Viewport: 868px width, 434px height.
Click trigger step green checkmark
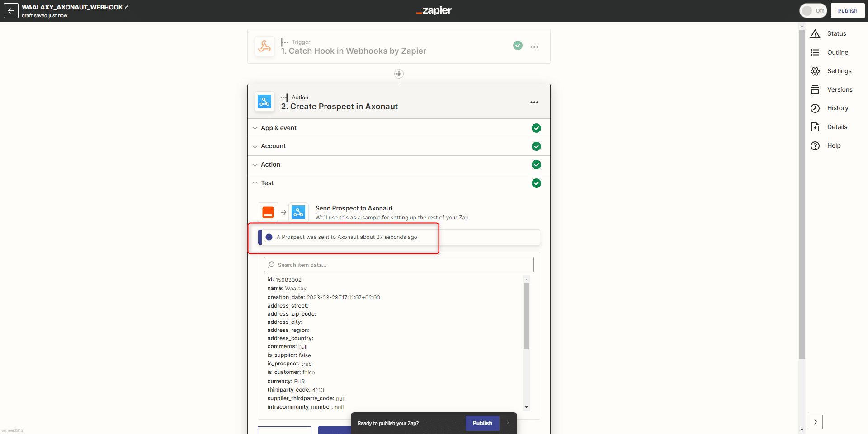pyautogui.click(x=518, y=46)
